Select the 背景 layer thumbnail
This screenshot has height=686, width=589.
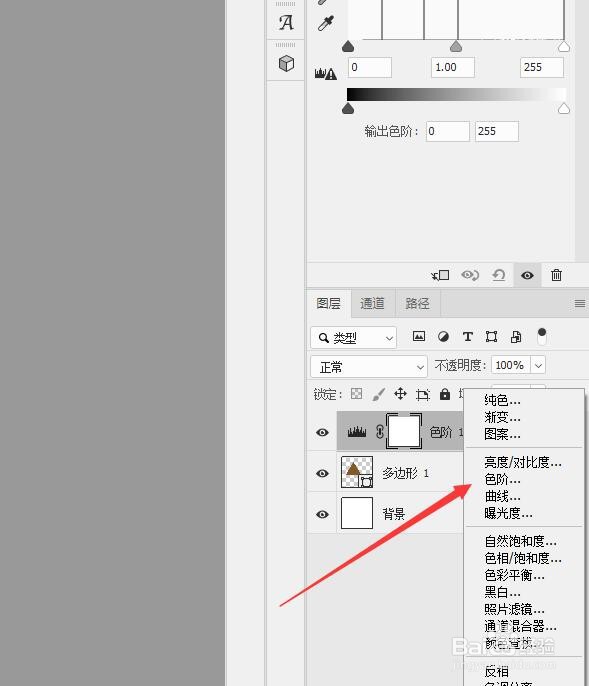point(357,513)
